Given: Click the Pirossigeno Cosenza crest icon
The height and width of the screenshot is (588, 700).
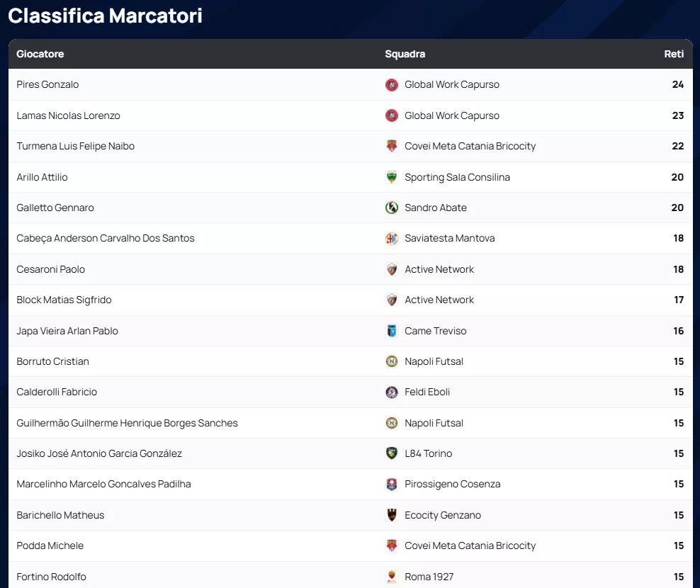Looking at the screenshot, I should click(392, 485).
